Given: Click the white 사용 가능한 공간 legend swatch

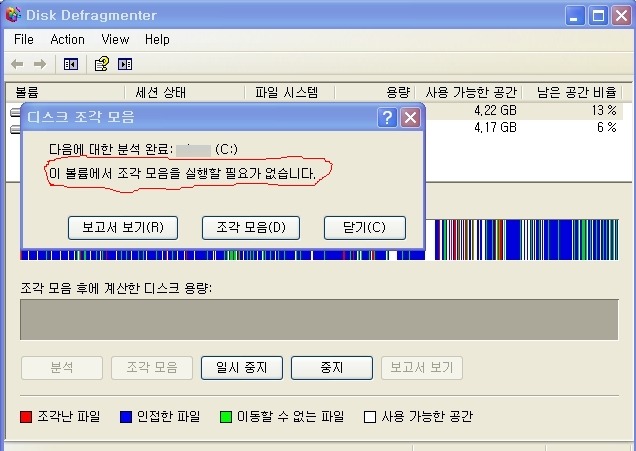Looking at the screenshot, I should pyautogui.click(x=370, y=417).
